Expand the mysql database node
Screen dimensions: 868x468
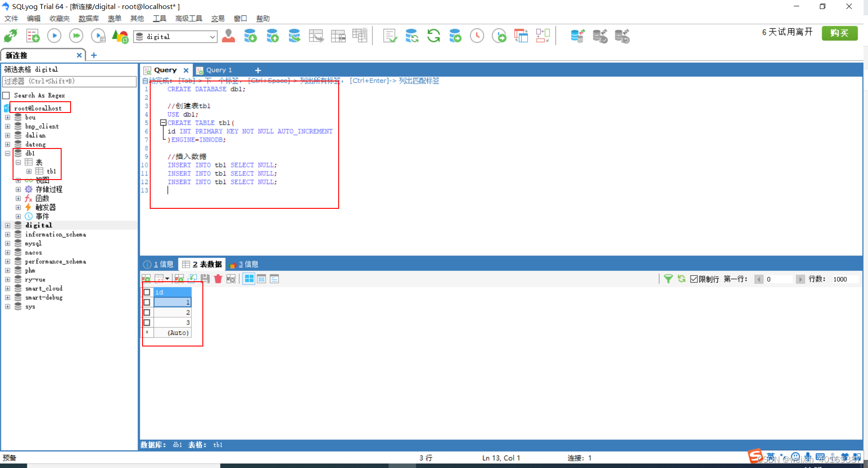(x=8, y=243)
